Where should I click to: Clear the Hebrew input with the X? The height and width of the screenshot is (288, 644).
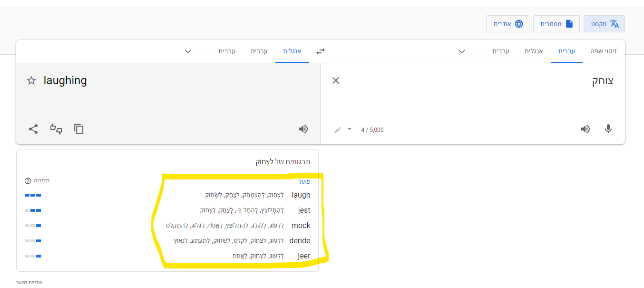pyautogui.click(x=336, y=80)
